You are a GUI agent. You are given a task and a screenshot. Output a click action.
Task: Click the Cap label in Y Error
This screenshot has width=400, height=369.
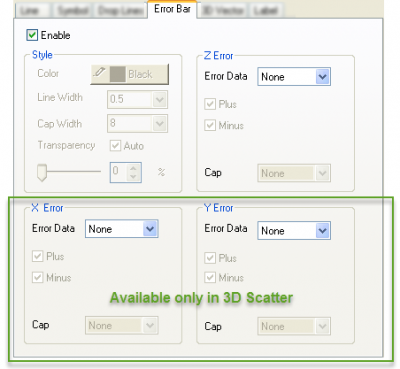[x=213, y=327]
